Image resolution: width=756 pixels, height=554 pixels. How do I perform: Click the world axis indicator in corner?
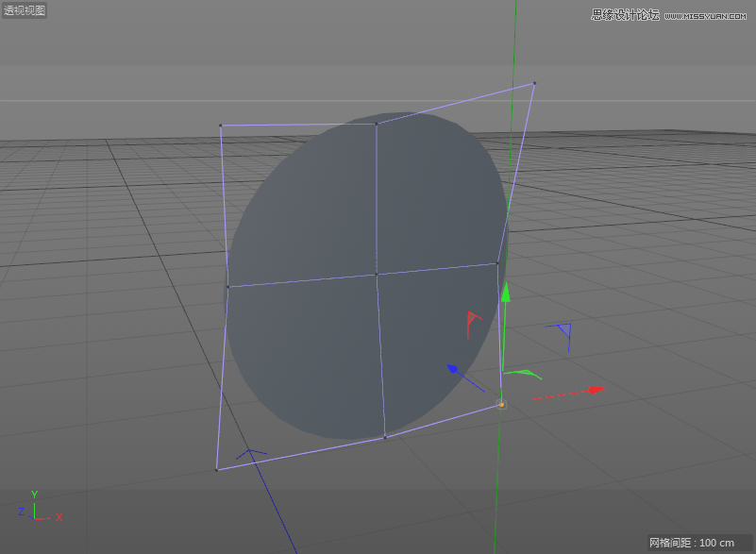pyautogui.click(x=36, y=510)
